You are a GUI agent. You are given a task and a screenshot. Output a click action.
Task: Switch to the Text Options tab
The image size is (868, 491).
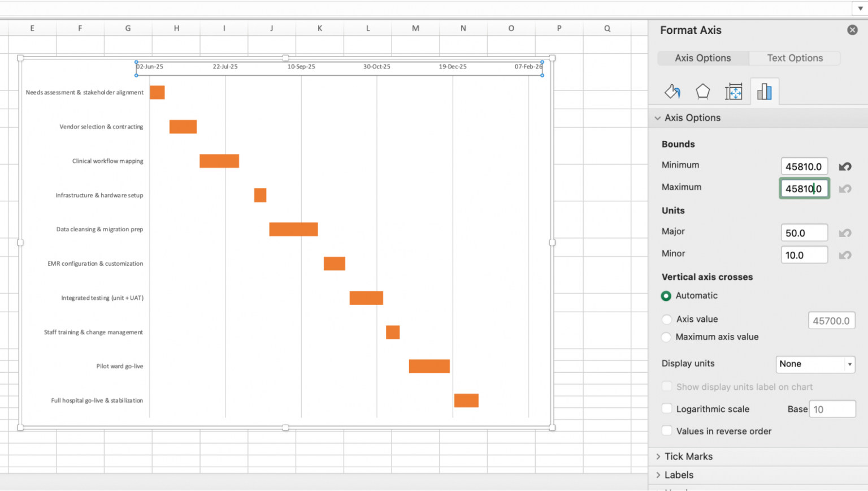pos(793,58)
